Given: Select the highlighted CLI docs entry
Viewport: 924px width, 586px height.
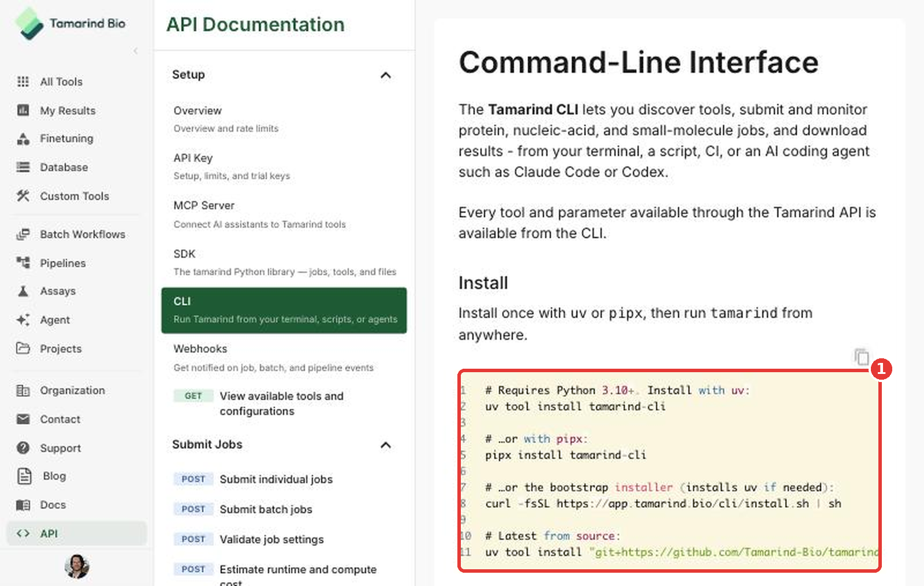Looking at the screenshot, I should [284, 310].
